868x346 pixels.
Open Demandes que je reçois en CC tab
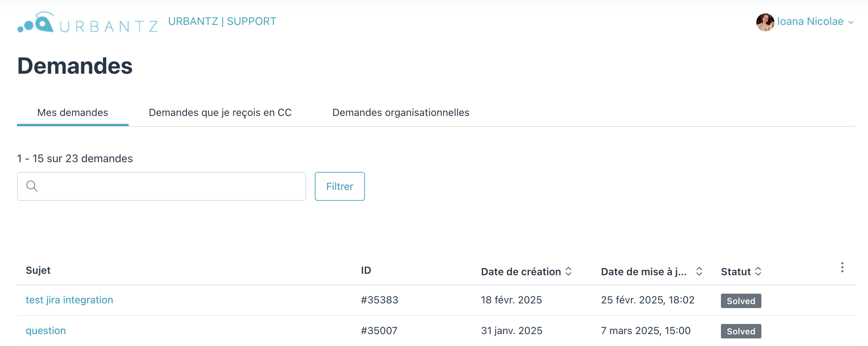coord(220,113)
